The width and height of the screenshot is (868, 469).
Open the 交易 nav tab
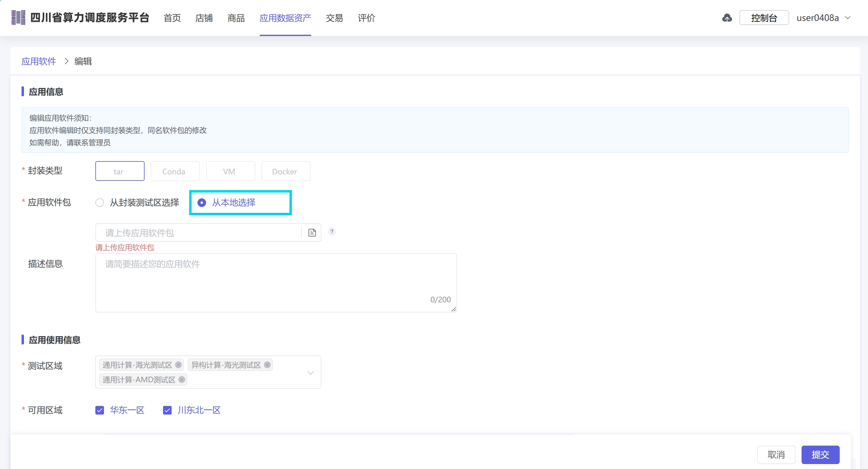pos(334,18)
